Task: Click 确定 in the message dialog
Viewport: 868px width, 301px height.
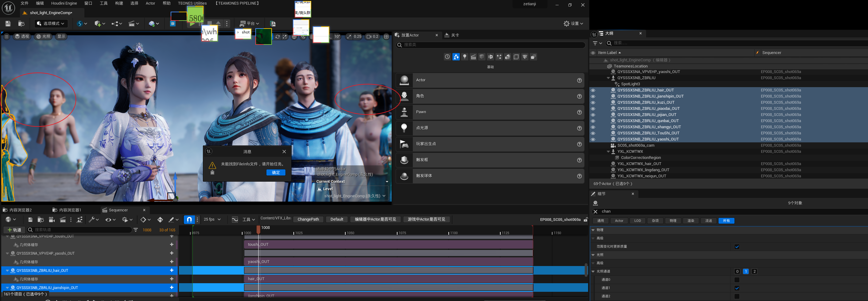Action: click(276, 172)
